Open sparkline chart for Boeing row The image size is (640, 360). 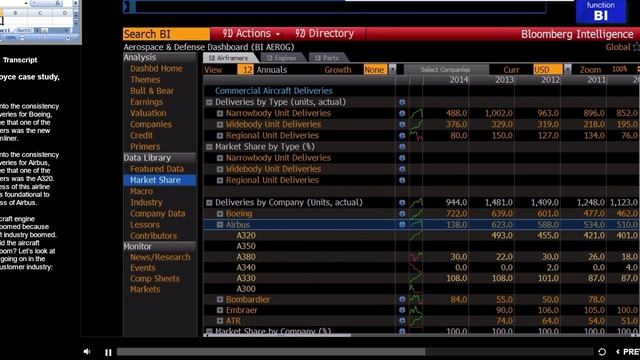416,214
